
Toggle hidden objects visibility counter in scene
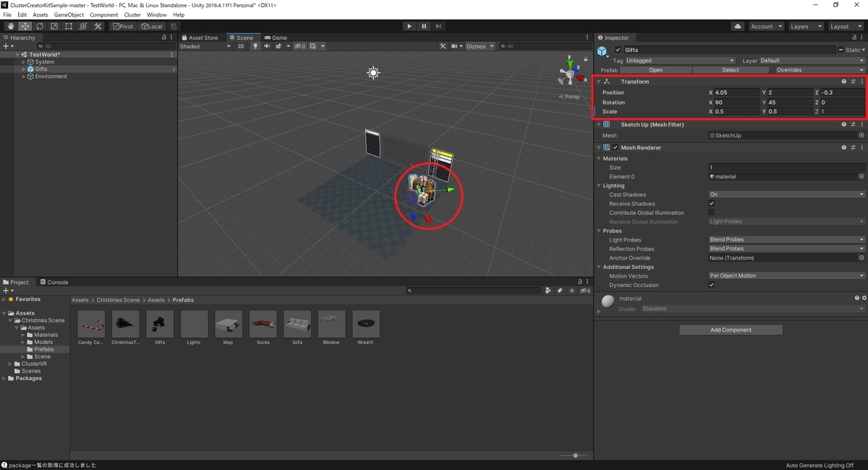click(299, 46)
